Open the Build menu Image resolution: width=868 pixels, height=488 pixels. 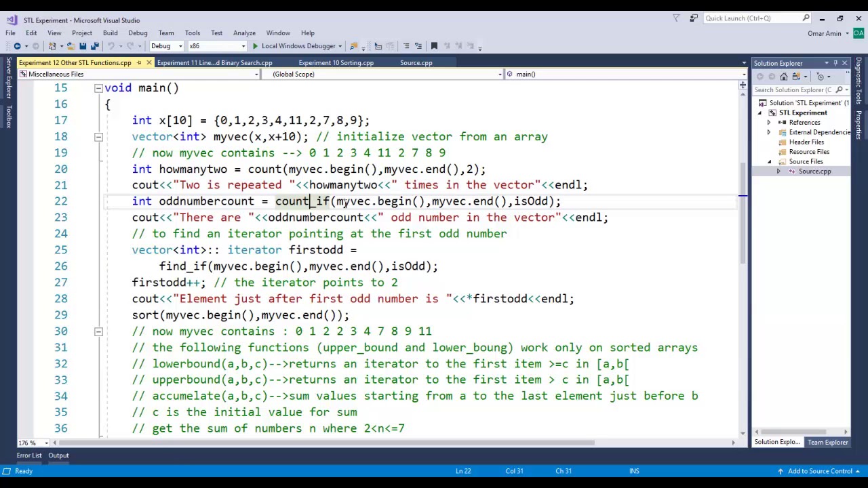click(110, 33)
